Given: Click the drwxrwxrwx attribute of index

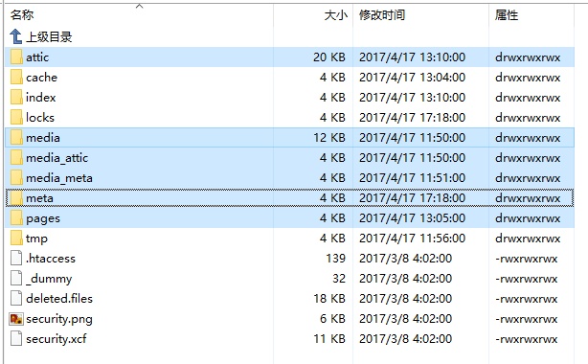Looking at the screenshot, I should [x=528, y=98].
